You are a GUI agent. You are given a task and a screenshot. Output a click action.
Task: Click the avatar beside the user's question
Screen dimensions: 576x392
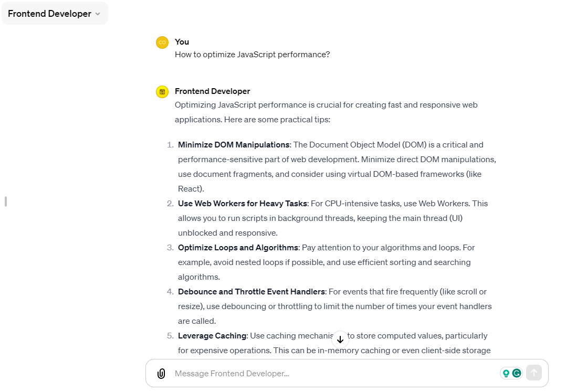pos(162,42)
